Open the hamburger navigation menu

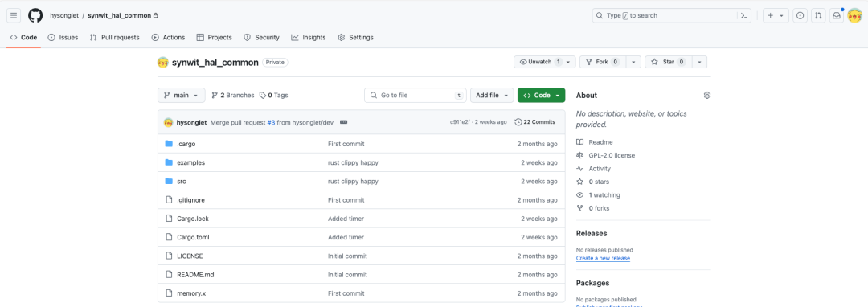coord(14,15)
